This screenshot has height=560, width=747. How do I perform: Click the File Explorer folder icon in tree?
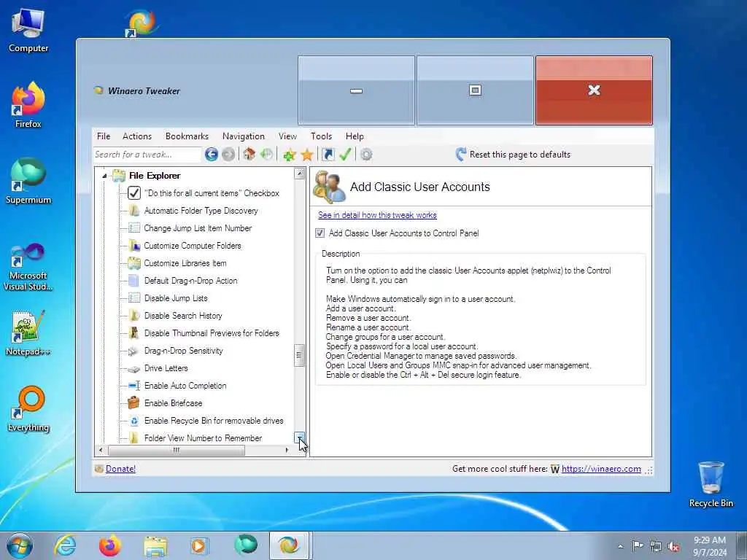(x=119, y=176)
